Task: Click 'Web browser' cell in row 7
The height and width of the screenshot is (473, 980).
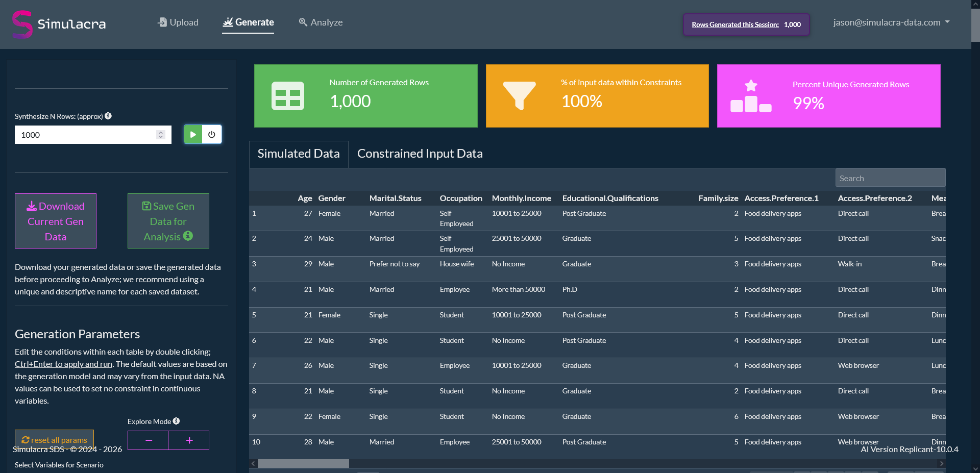Action: (858, 365)
